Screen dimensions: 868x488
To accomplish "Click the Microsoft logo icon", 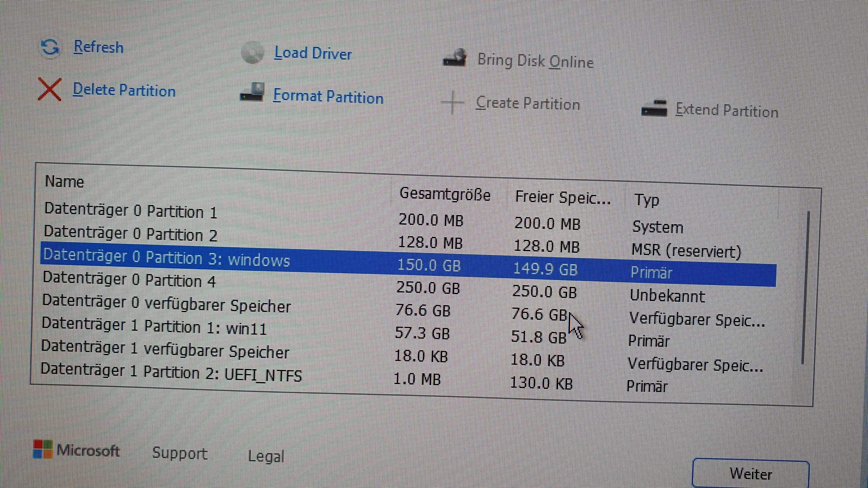I will pyautogui.click(x=43, y=449).
